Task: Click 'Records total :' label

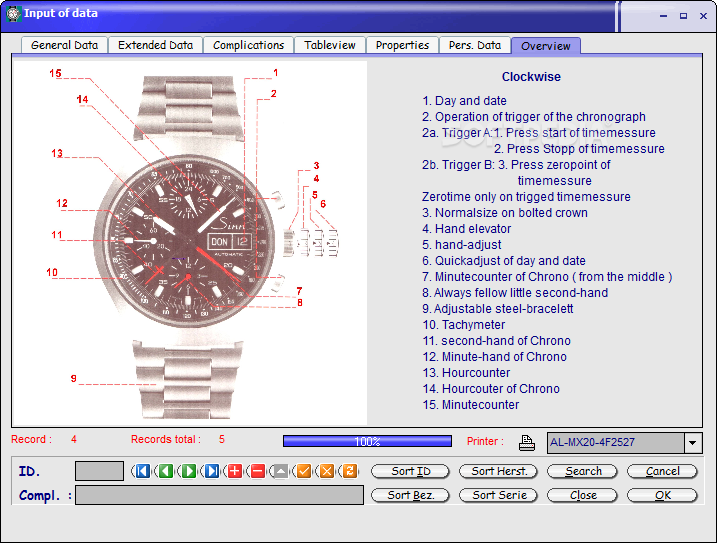Action: pos(166,440)
